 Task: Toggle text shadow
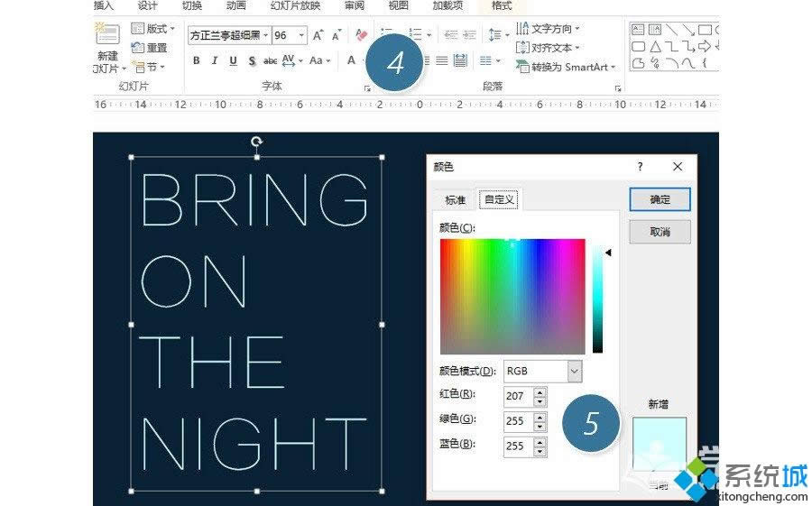click(x=252, y=61)
